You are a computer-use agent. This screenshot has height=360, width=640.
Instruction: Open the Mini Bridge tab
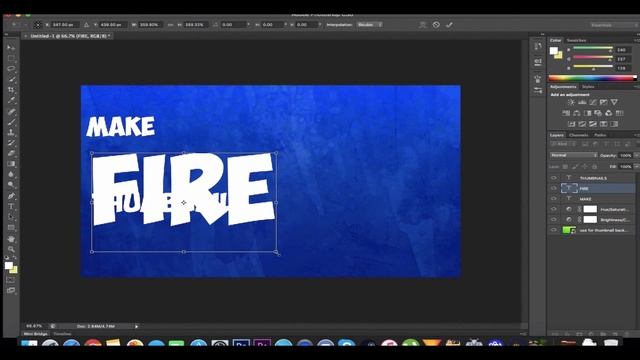[36, 334]
